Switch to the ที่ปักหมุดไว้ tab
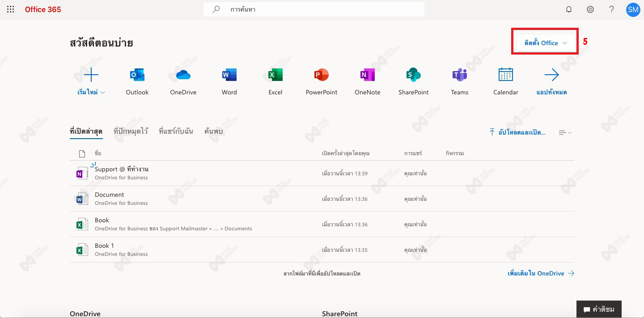Image resolution: width=644 pixels, height=318 pixels. 131,131
